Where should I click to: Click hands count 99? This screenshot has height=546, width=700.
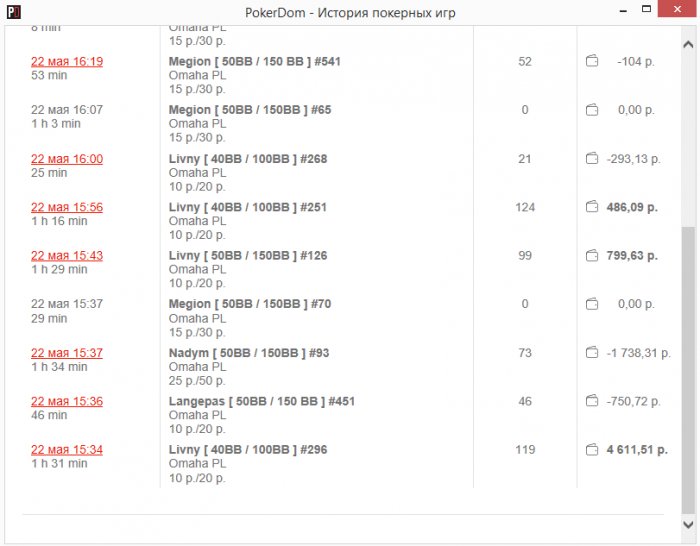(x=525, y=256)
